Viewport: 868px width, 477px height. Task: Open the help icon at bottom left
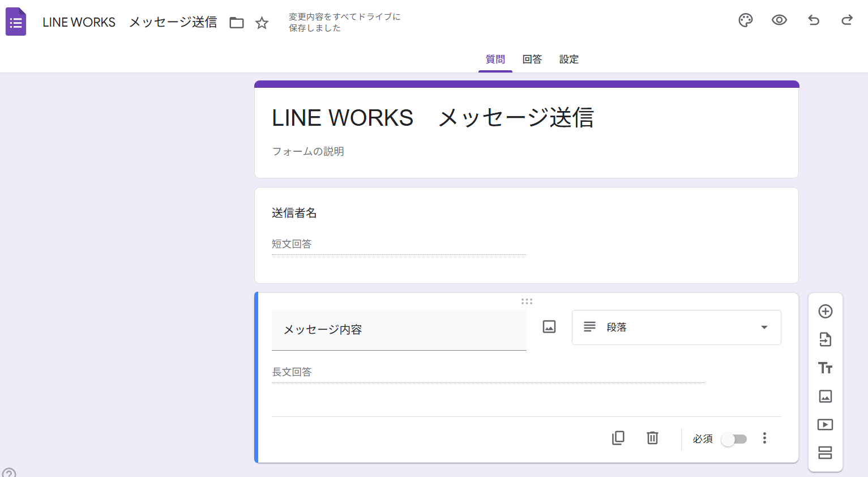[9, 473]
